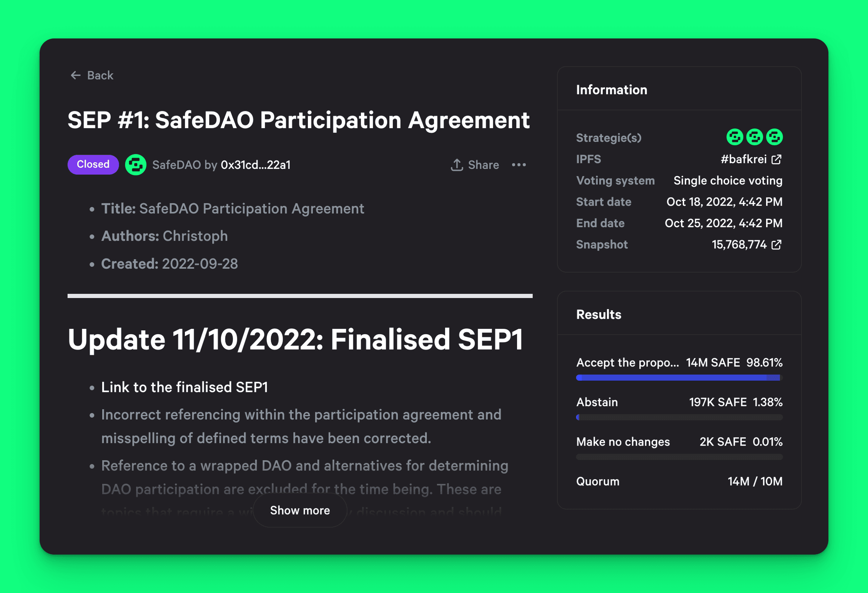
Task: Click the Accept the proposal result bar
Action: (x=679, y=378)
